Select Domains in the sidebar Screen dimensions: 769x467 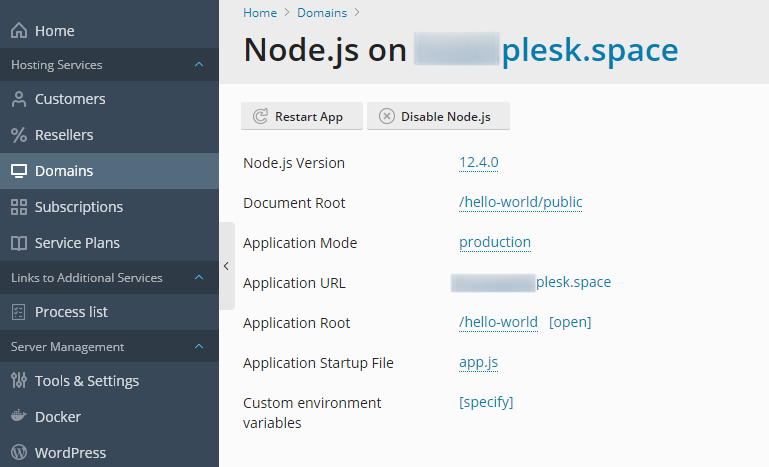109,171
